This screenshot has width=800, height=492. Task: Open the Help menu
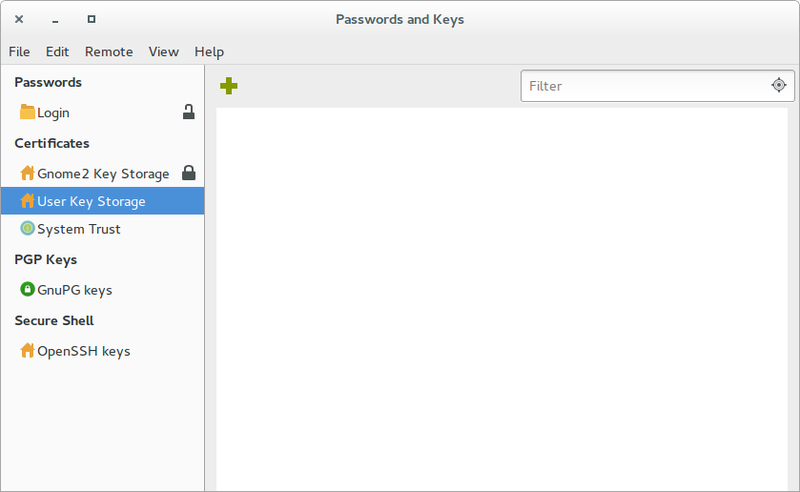click(x=209, y=52)
